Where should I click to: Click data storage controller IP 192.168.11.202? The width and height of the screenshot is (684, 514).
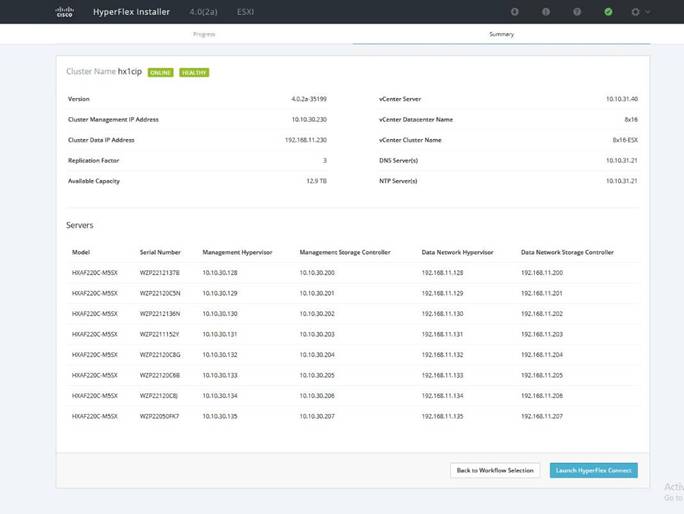click(542, 314)
